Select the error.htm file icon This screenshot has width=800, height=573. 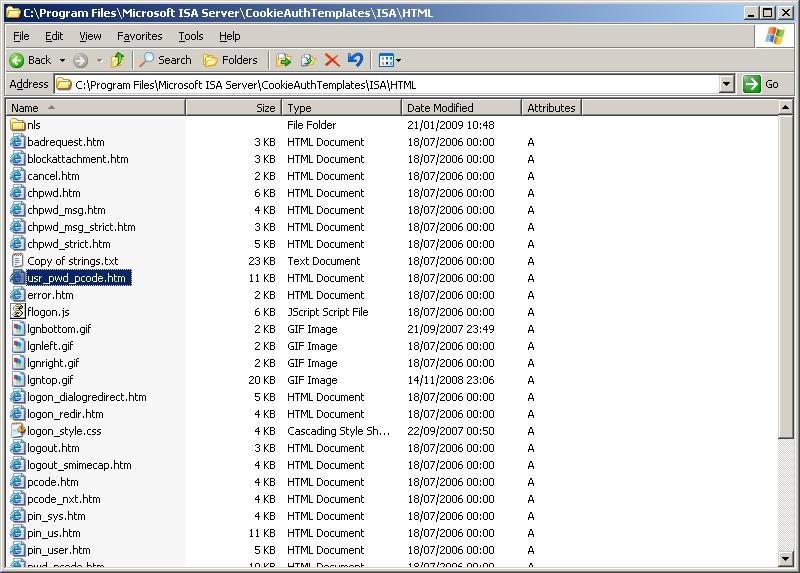tap(17, 295)
